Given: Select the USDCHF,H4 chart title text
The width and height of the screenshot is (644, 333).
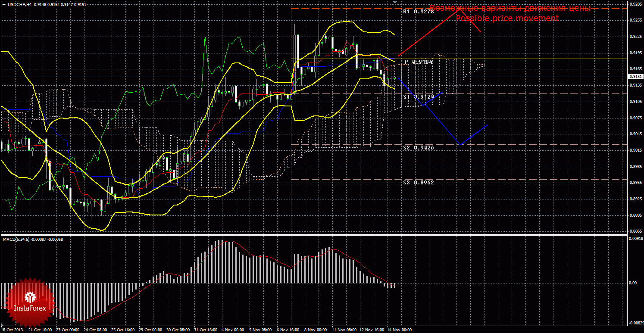Looking at the screenshot, I should 19,4.
